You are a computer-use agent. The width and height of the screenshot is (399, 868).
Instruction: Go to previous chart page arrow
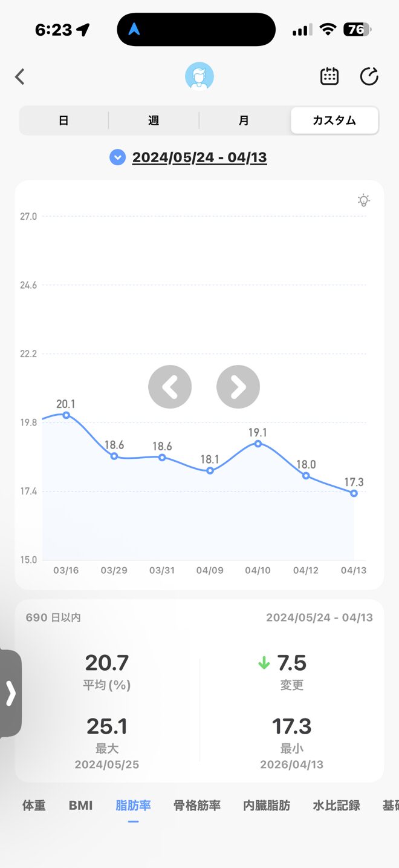point(170,387)
